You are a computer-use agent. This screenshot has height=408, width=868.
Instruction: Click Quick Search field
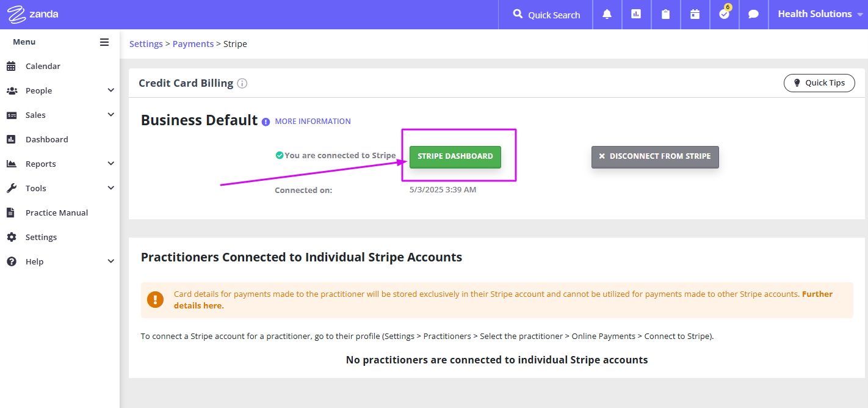[x=546, y=15]
